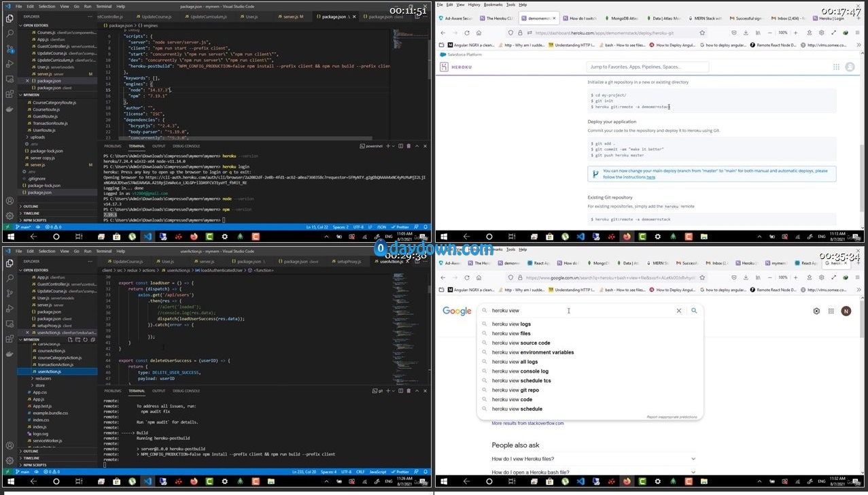
Task: Click the Heroku logo in the dashboard header
Action: click(x=456, y=67)
